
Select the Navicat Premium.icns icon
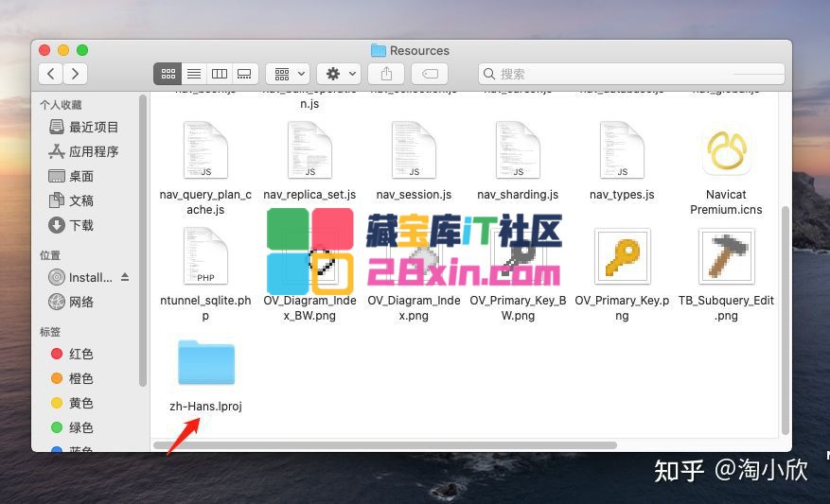click(726, 150)
